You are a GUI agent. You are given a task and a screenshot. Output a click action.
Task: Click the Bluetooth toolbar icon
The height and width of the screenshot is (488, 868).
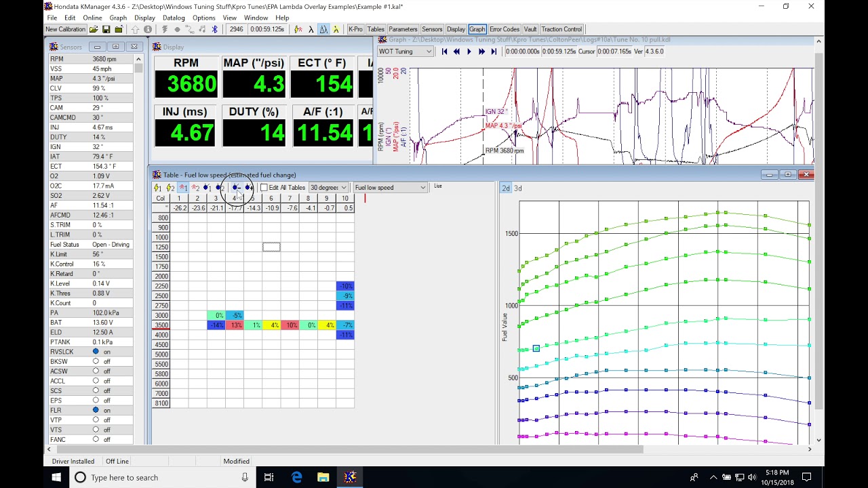click(x=214, y=29)
